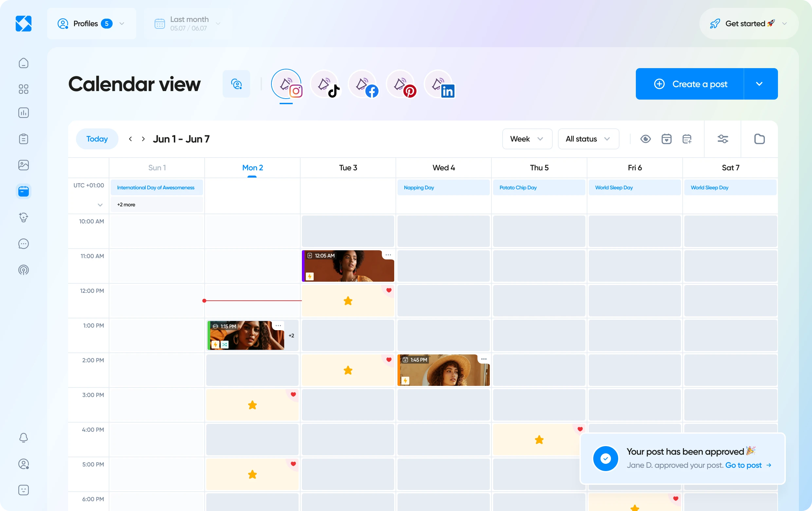Click the Today button
812x511 pixels.
pos(97,139)
